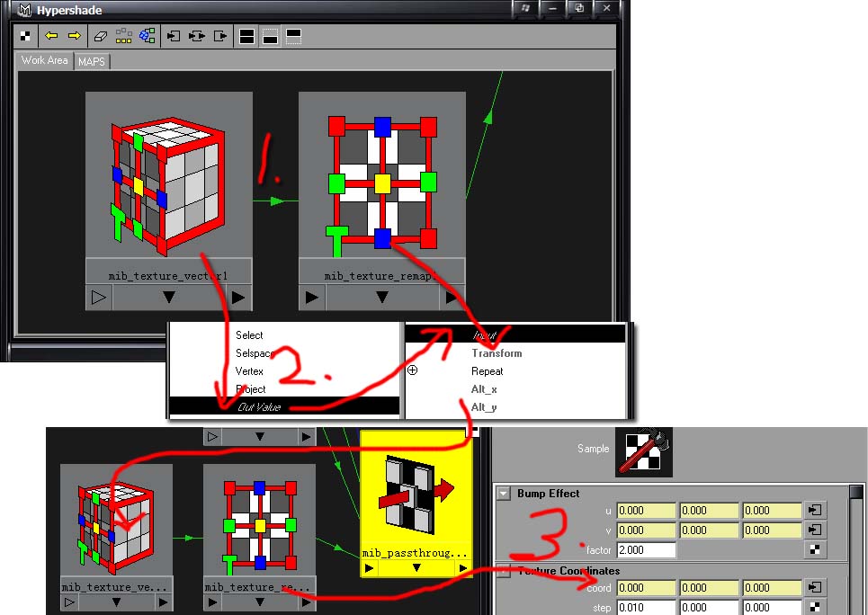Click input triangle on mib_texture_re... node
Image resolution: width=868 pixels, height=615 pixels.
pyautogui.click(x=212, y=602)
